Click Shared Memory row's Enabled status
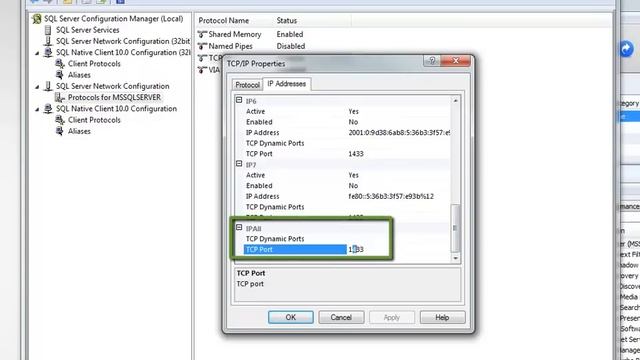Screen dimensions: 640x360 coord(290,34)
